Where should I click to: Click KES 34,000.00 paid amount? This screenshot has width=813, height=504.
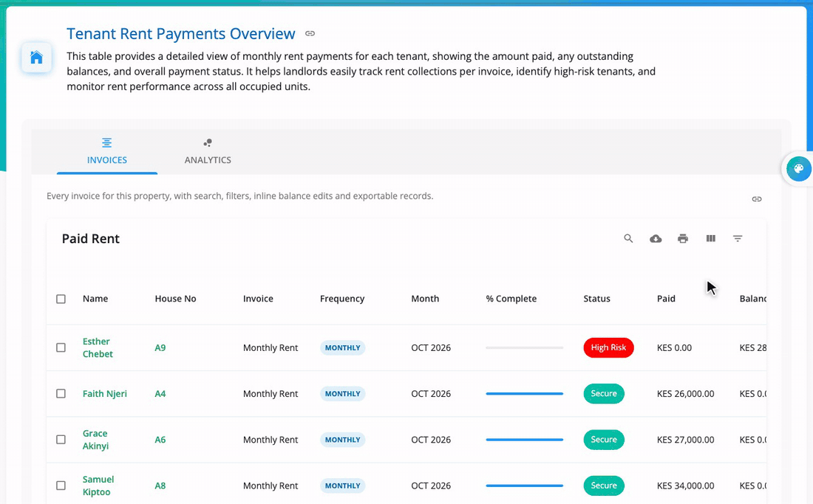click(685, 486)
